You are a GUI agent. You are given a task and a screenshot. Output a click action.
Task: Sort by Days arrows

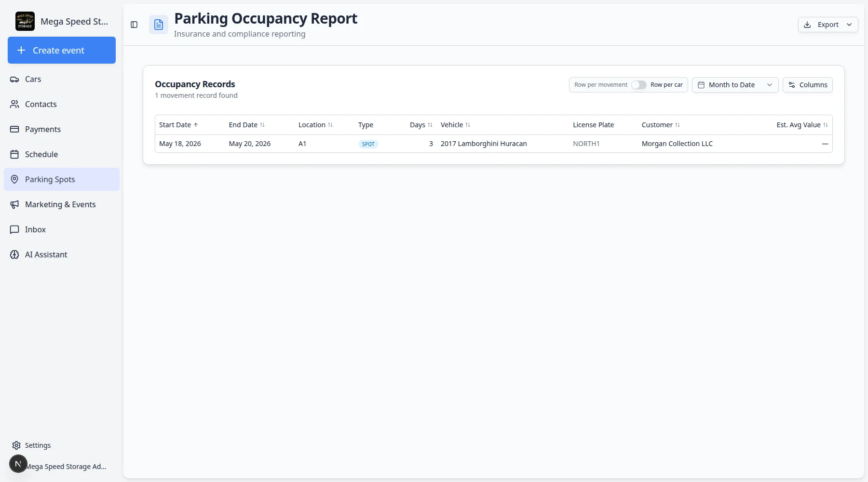tap(430, 125)
